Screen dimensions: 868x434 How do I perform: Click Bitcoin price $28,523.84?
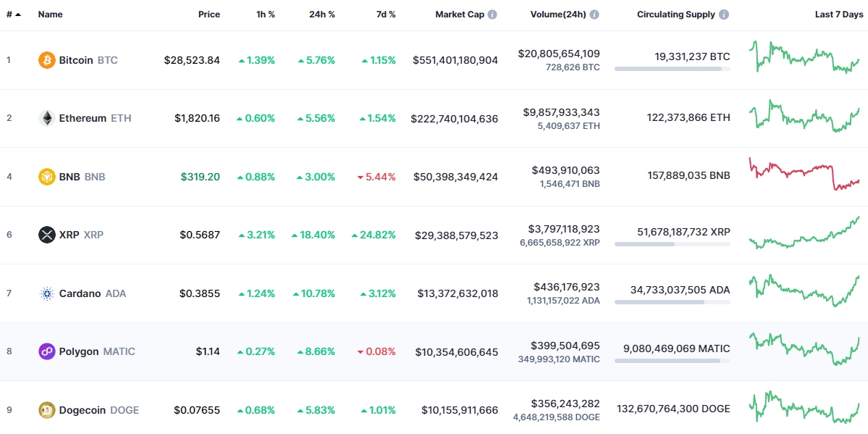192,60
